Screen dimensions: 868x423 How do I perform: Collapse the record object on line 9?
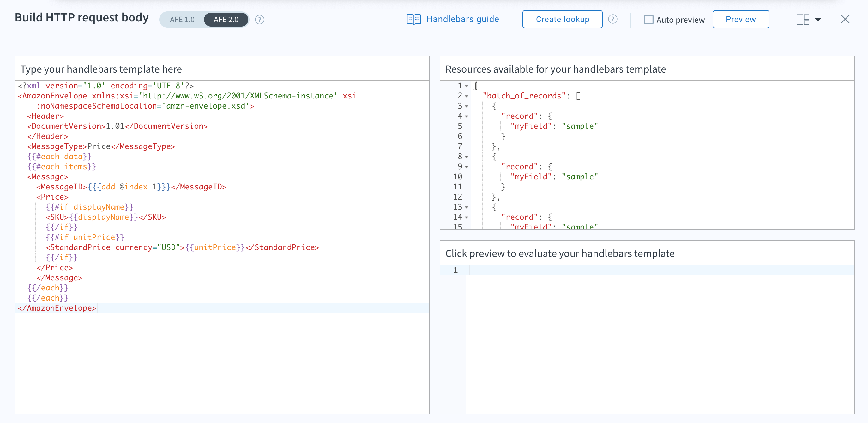point(466,166)
